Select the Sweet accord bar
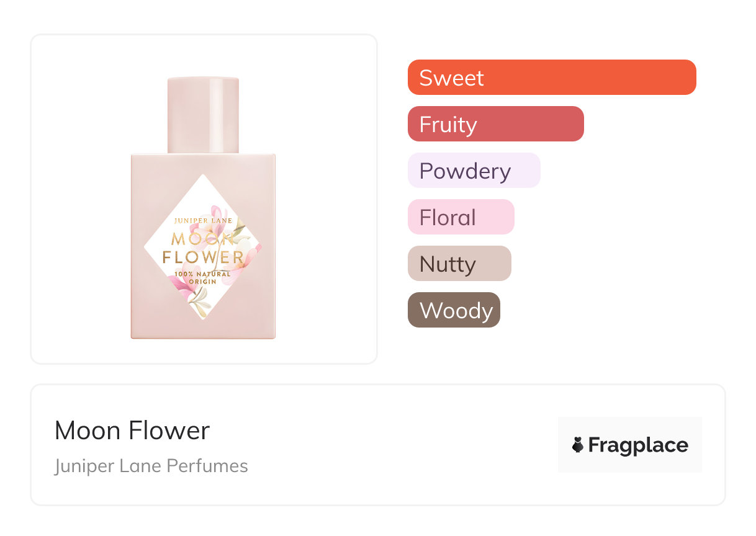Viewport: 756px width, 536px height. pyautogui.click(x=551, y=78)
